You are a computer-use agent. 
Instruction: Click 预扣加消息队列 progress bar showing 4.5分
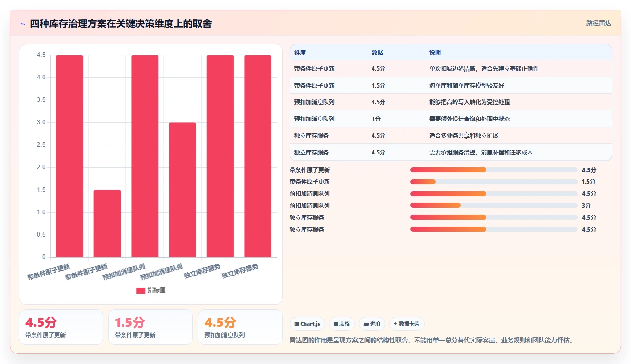(494, 194)
